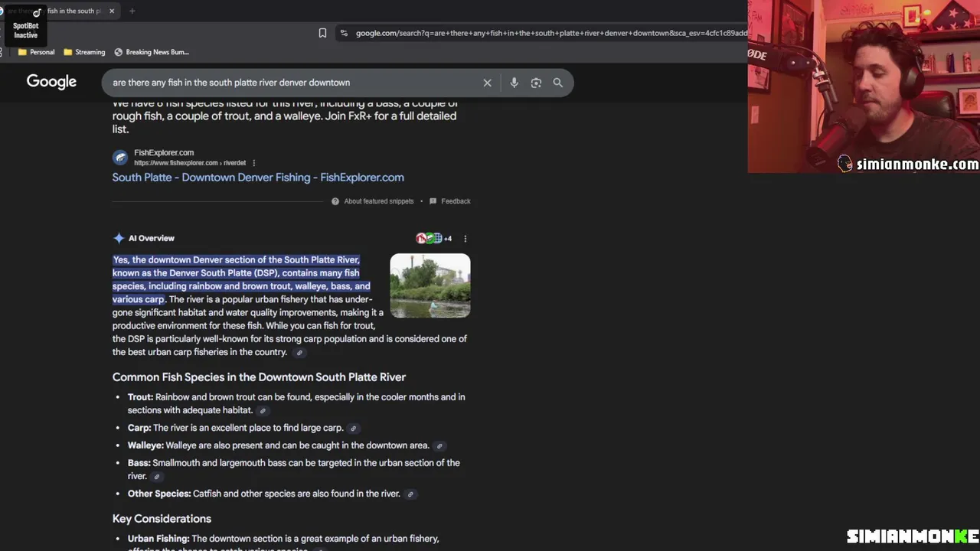Viewport: 980px width, 551px height.
Task: Open a new browser tab
Action: point(132,11)
